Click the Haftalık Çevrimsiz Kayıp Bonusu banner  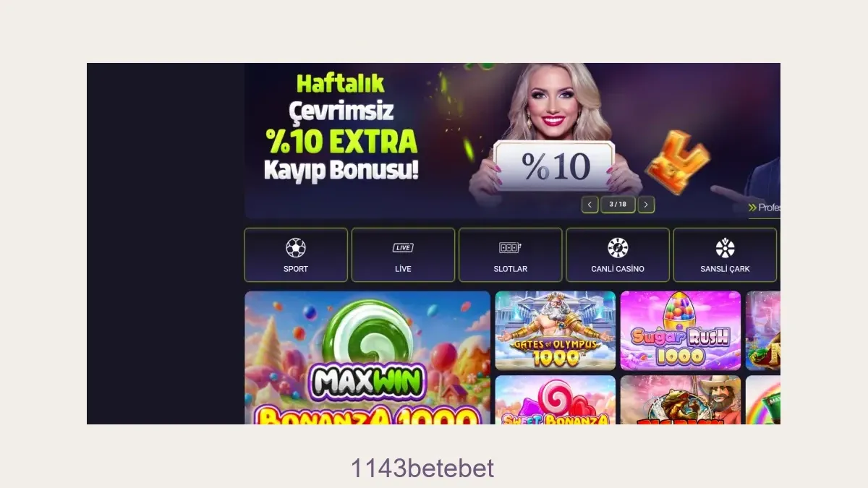(x=512, y=141)
